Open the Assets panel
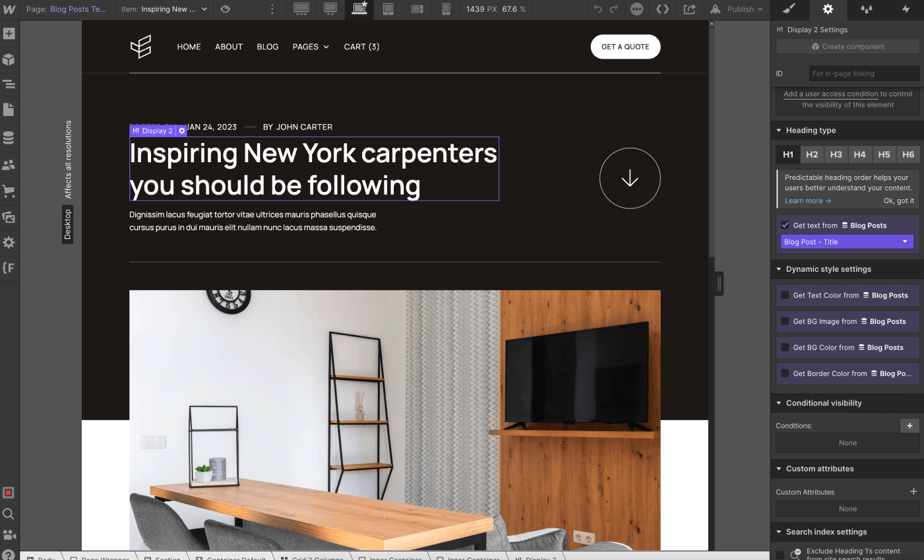 pyautogui.click(x=9, y=217)
